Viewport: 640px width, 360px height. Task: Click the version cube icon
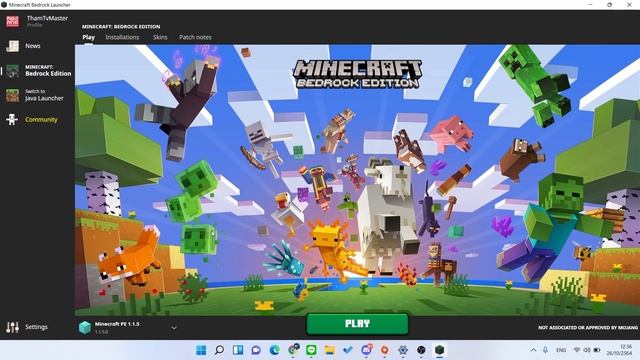(x=85, y=327)
